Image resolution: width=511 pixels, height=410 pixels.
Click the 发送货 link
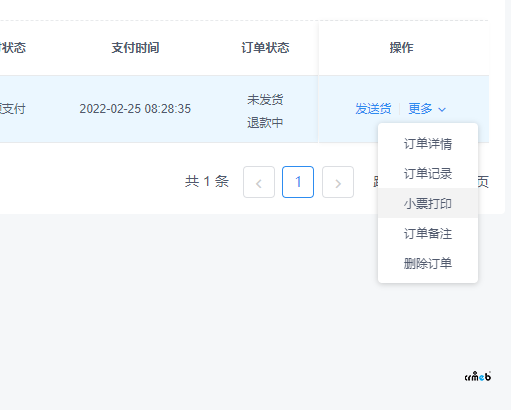pyautogui.click(x=373, y=109)
